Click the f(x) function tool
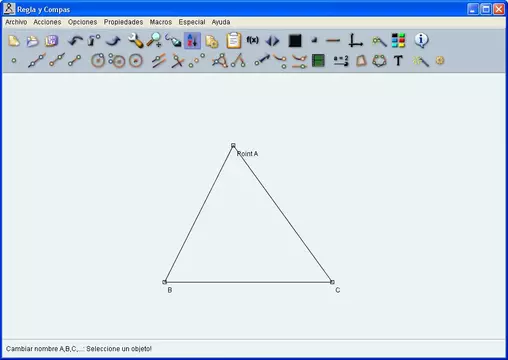Viewport: 508px width, 360px height. [252, 40]
